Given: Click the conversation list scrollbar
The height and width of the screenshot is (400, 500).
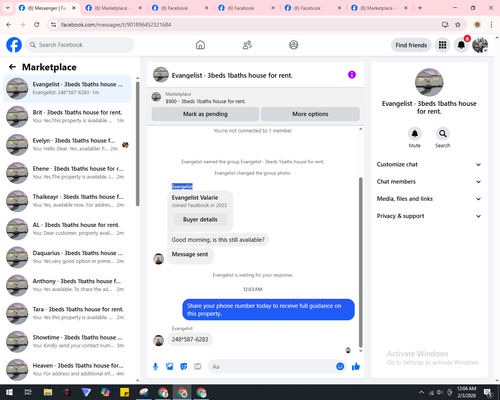Looking at the screenshot, I should click(137, 144).
